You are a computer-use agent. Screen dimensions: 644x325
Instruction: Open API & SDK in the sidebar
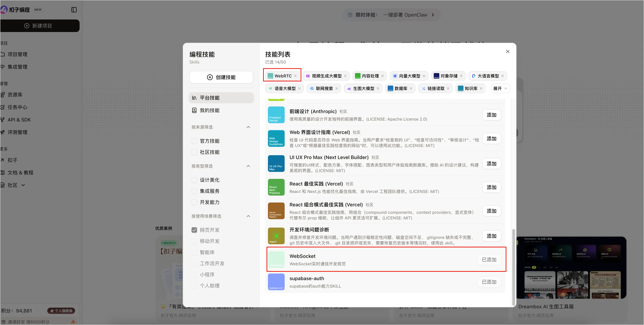[x=19, y=120]
